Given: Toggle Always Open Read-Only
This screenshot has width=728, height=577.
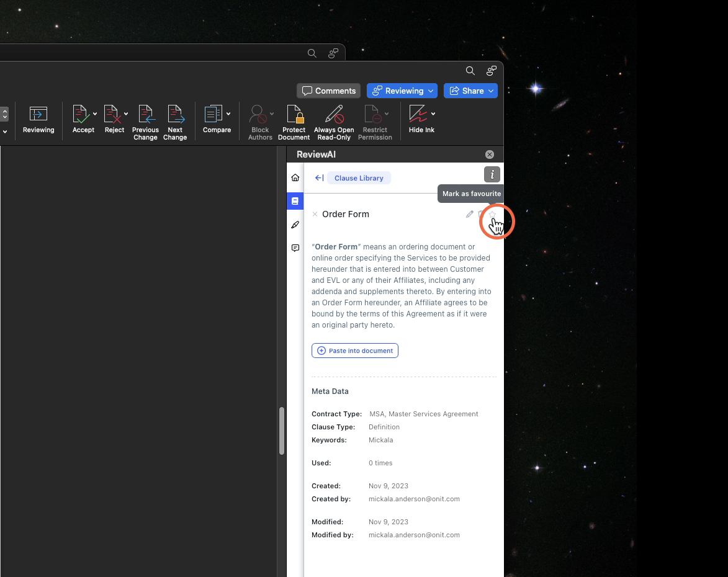Looking at the screenshot, I should (334, 123).
